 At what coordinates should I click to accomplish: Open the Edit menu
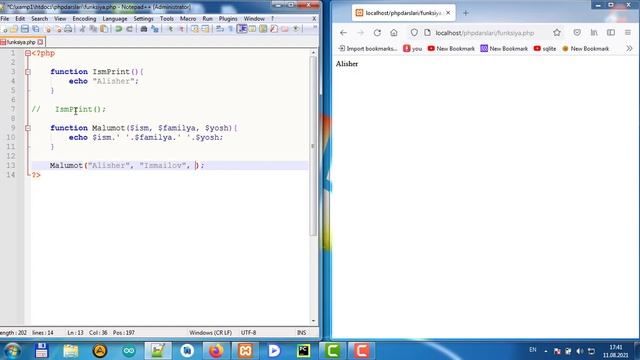point(20,19)
